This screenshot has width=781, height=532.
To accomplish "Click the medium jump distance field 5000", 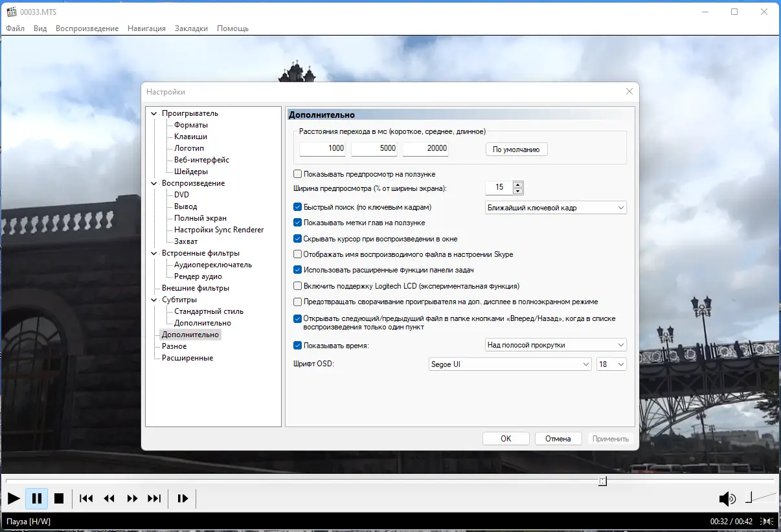I will tap(375, 149).
